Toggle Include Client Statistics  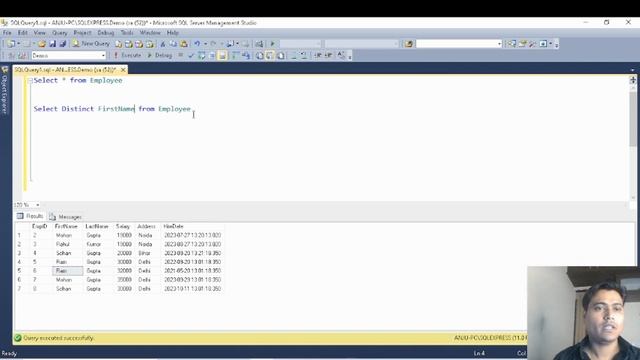246,56
